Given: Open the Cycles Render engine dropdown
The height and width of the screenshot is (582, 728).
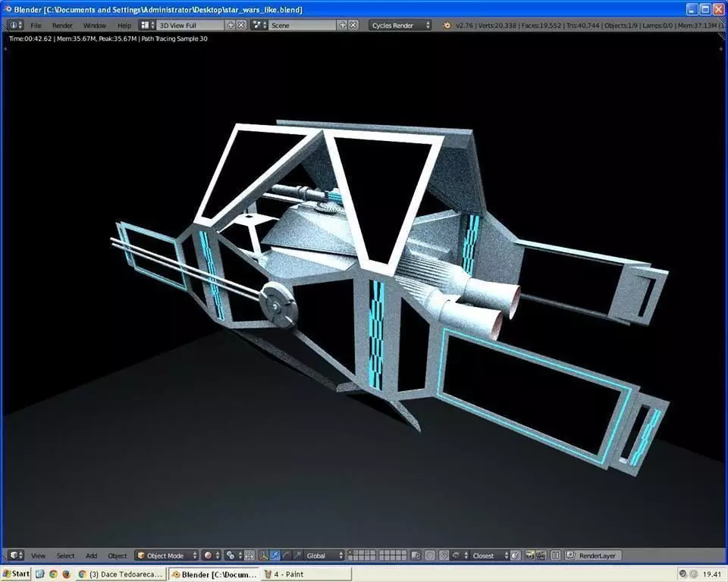Looking at the screenshot, I should coord(400,25).
